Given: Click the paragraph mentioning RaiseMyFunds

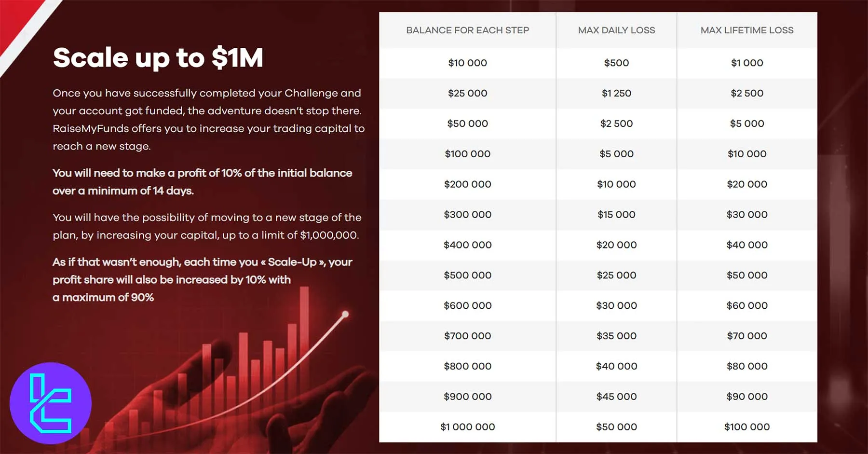Looking at the screenshot, I should tap(208, 119).
